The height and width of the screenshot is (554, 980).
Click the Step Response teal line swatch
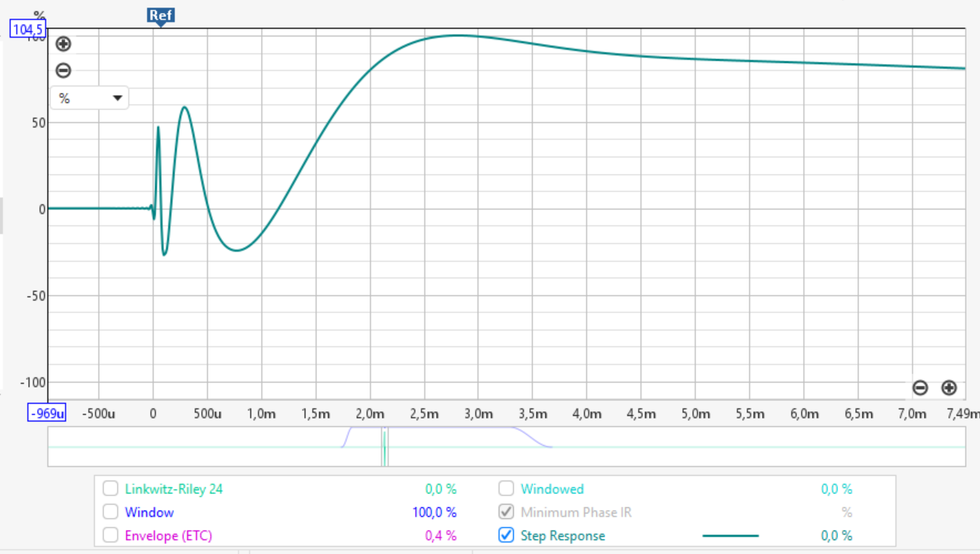click(x=730, y=536)
